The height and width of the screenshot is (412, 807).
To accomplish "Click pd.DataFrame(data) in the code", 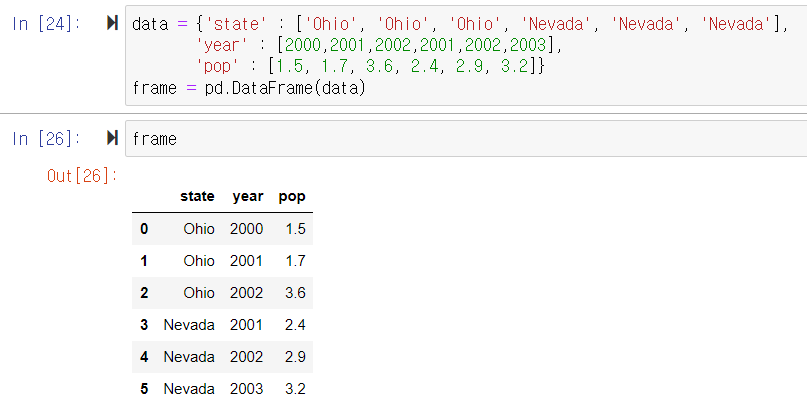I will (285, 88).
